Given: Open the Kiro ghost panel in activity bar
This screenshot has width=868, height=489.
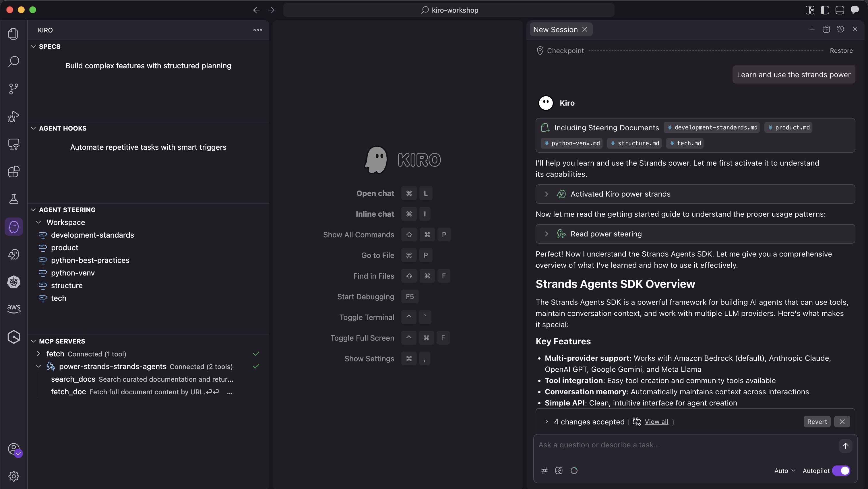Looking at the screenshot, I should 13,227.
